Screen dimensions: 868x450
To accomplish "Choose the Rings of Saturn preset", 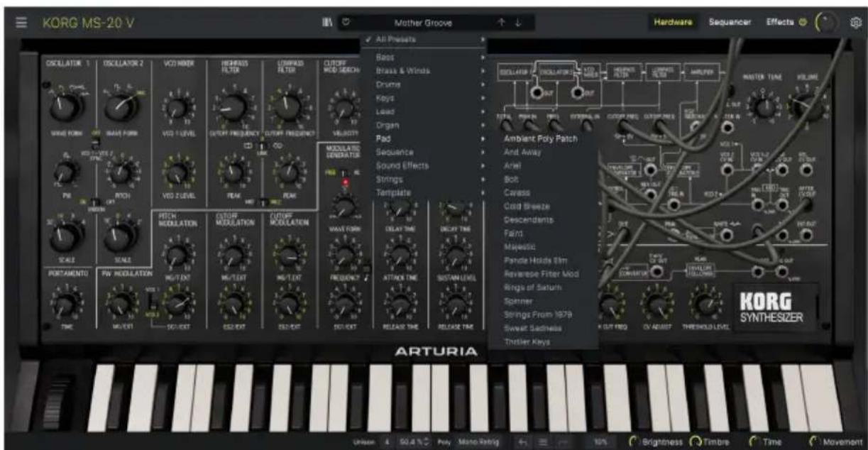I will tap(543, 287).
